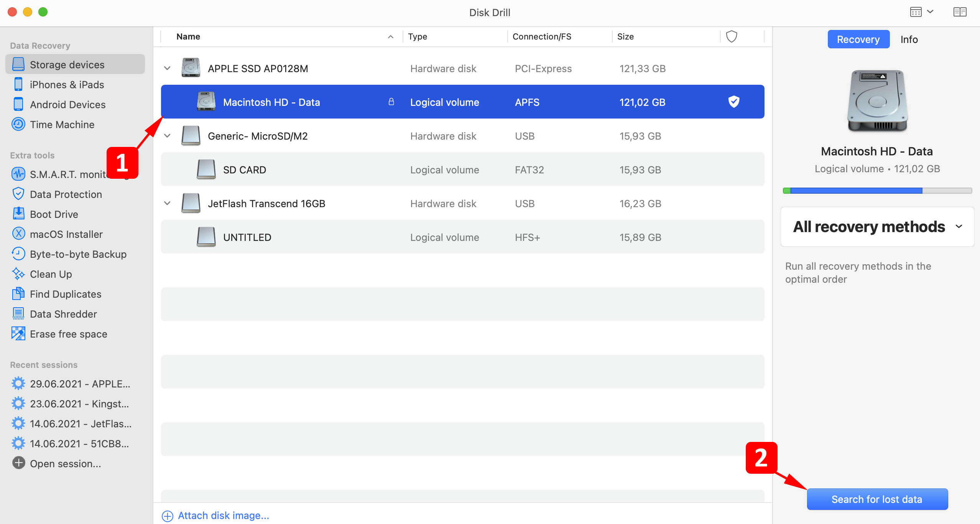Click the APPLE SSD AP0128M disk icon
Image resolution: width=980 pixels, height=524 pixels.
[x=191, y=68]
